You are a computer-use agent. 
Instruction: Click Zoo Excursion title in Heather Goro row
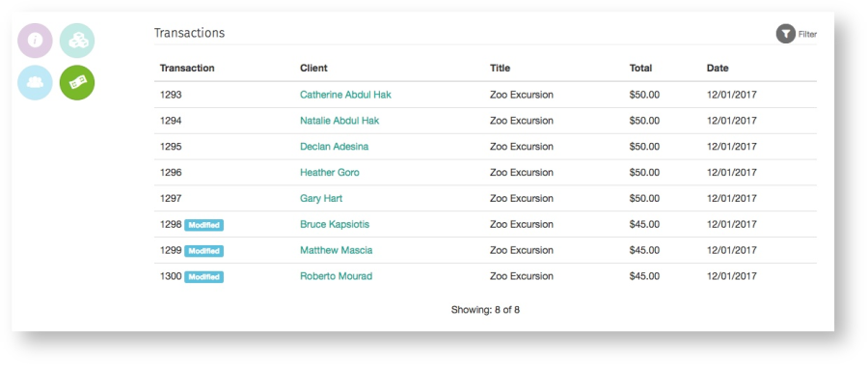[522, 172]
